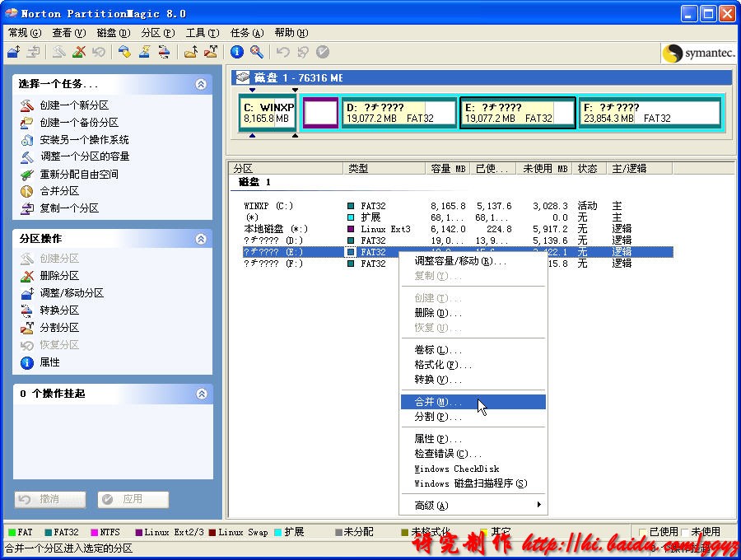Select the C: WINXP block in the disk map
The height and width of the screenshot is (560, 741).
268,113
